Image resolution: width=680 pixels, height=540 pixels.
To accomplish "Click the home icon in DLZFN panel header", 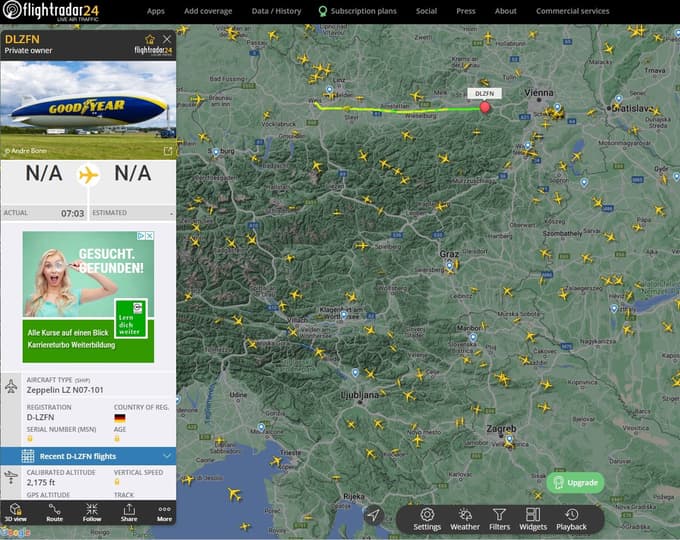I will pos(150,39).
